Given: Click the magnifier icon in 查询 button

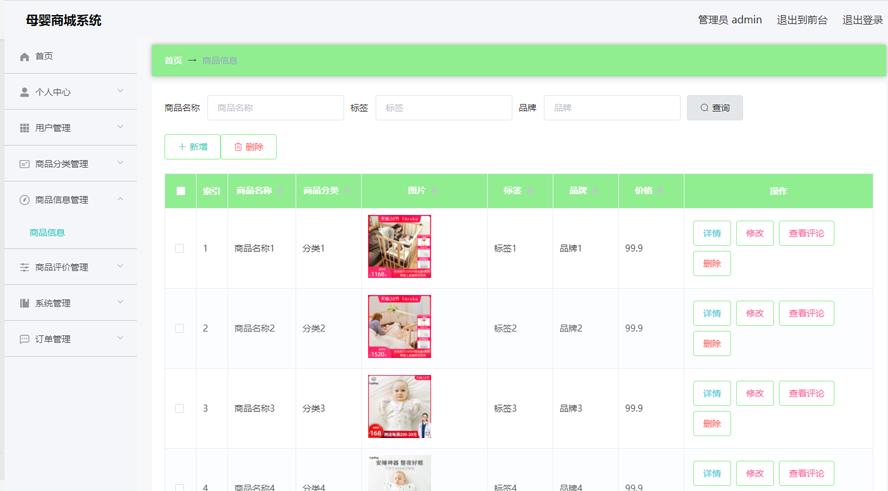Looking at the screenshot, I should coord(704,108).
